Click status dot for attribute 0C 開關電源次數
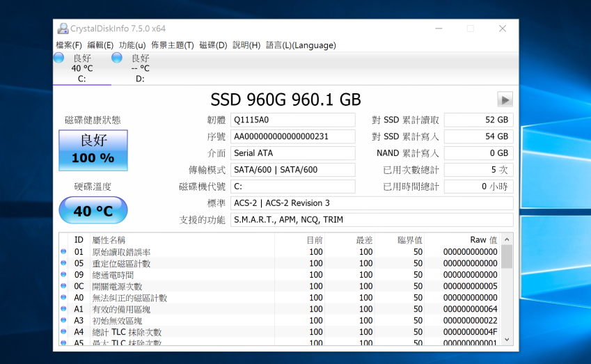 coord(63,285)
